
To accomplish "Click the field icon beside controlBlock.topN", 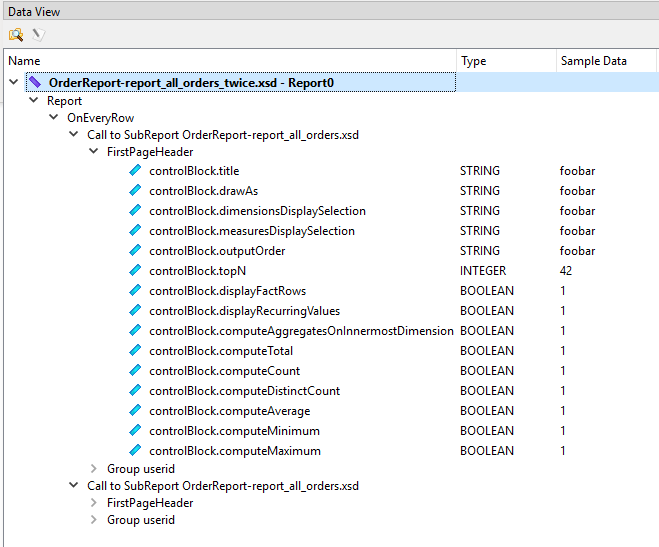I will (x=136, y=271).
